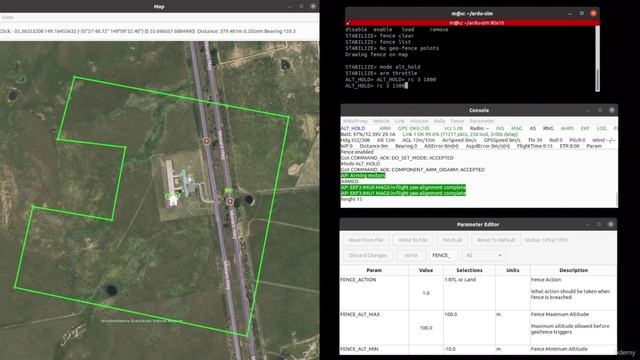The image size is (640, 360).
Task: Click the FENCE_ parameter search field
Action: coord(444,256)
